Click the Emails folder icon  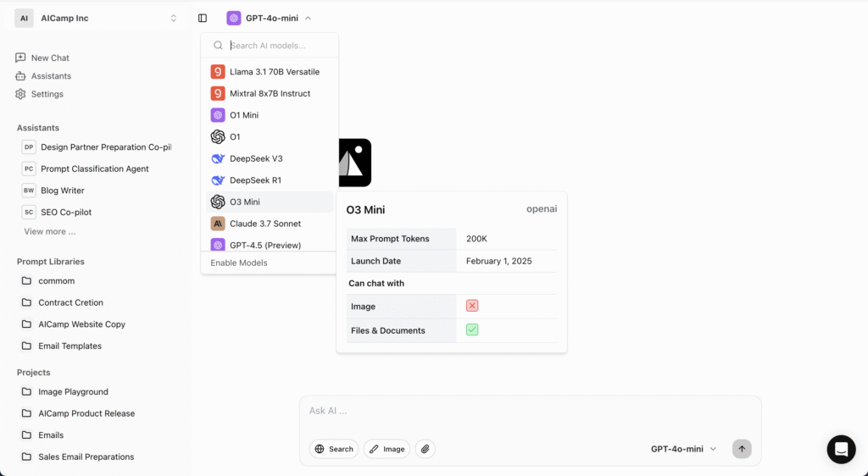point(26,435)
